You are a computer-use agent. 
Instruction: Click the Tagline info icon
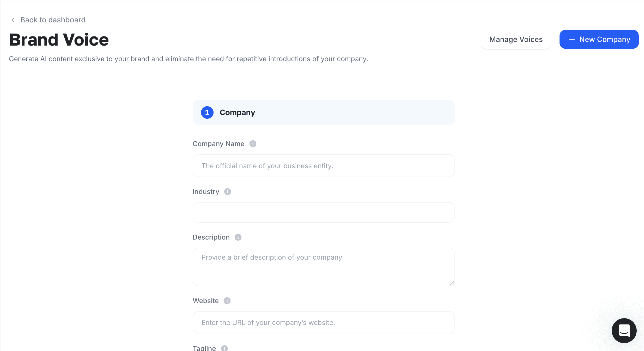tap(224, 348)
